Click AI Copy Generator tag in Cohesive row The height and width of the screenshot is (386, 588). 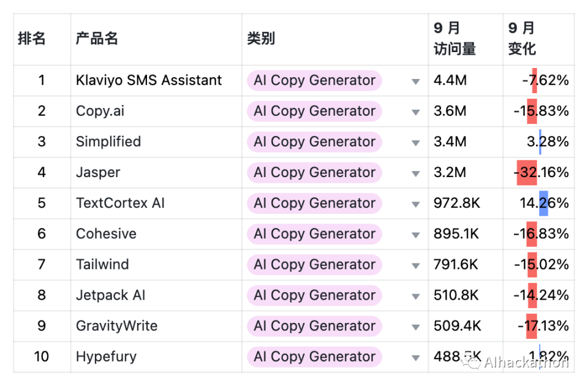[314, 234]
